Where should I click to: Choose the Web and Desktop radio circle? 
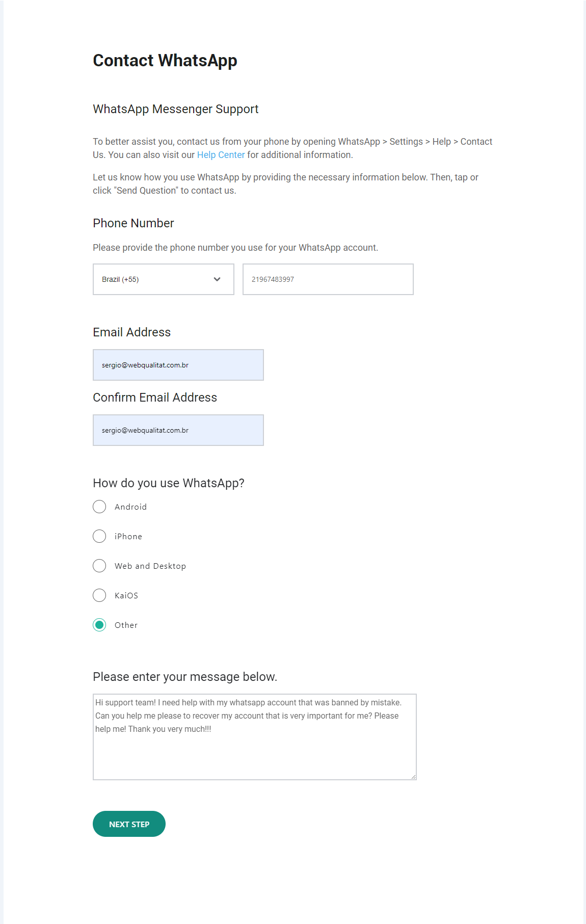99,566
